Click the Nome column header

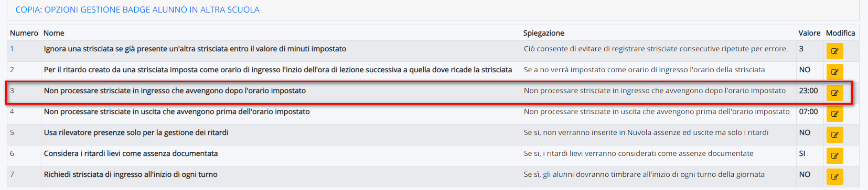(54, 33)
